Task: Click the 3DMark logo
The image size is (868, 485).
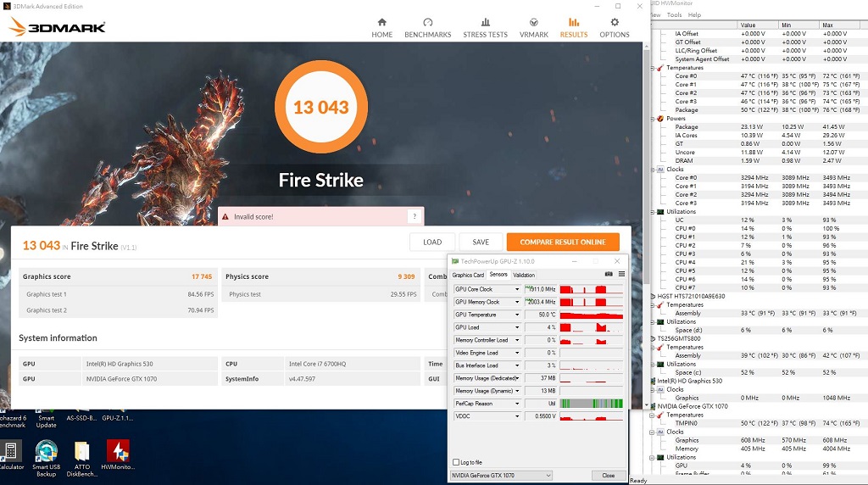Action: (x=57, y=26)
